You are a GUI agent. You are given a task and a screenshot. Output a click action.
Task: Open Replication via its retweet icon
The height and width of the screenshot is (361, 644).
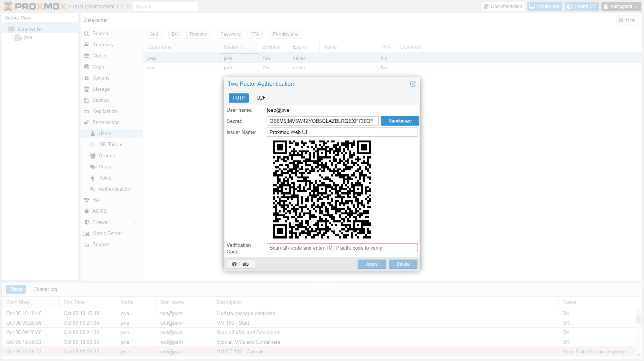pyautogui.click(x=87, y=111)
